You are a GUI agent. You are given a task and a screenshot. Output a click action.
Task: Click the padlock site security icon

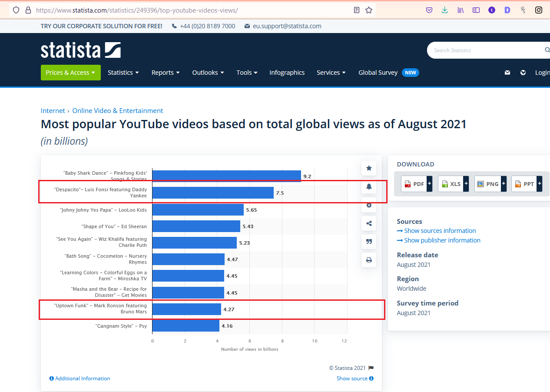28,10
